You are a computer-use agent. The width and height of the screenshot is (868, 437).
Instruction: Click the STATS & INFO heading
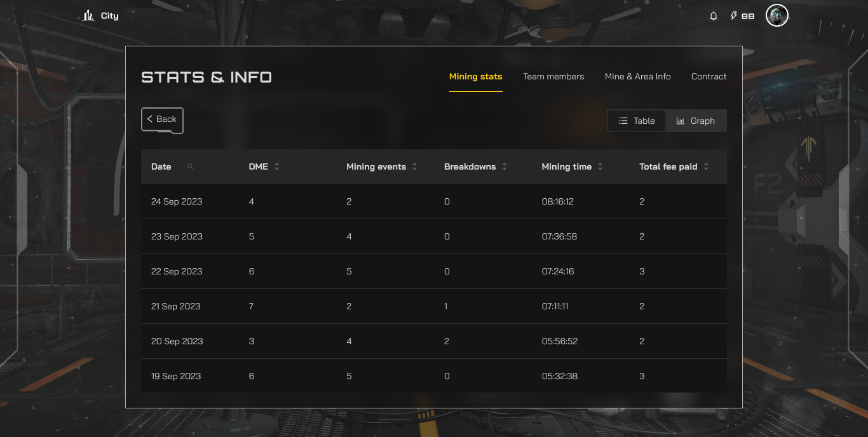pos(207,77)
